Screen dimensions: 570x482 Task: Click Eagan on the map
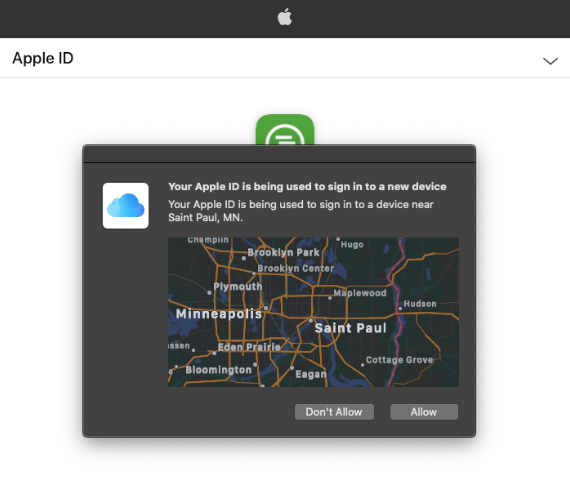[x=311, y=374]
